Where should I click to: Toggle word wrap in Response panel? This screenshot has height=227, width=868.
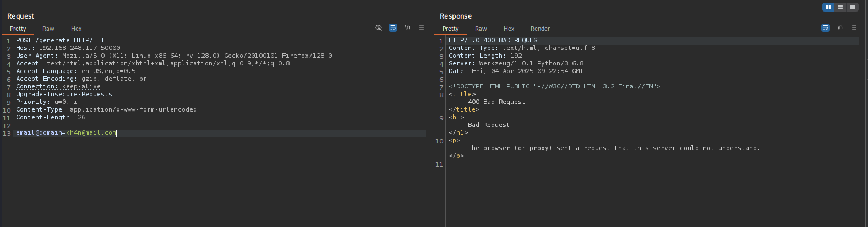click(826, 27)
